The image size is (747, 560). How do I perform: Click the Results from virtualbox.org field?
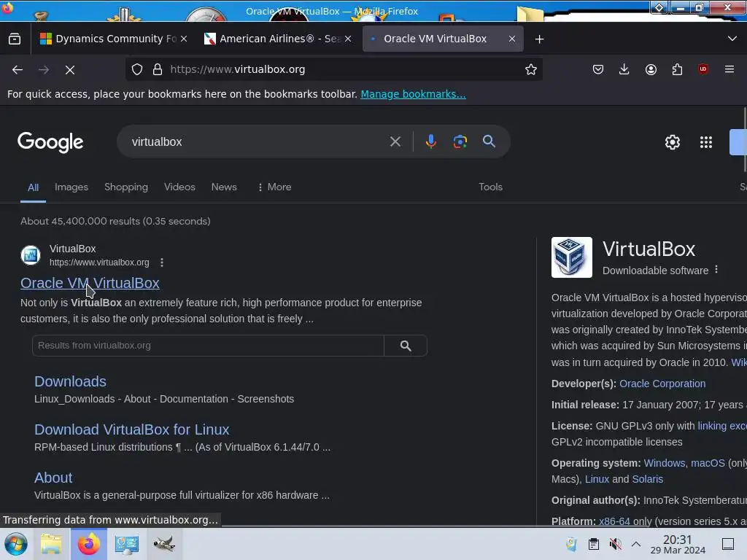pyautogui.click(x=208, y=346)
